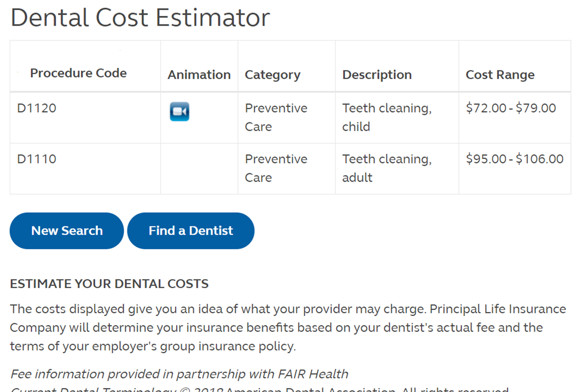Select the Procedure Code column header

[78, 73]
